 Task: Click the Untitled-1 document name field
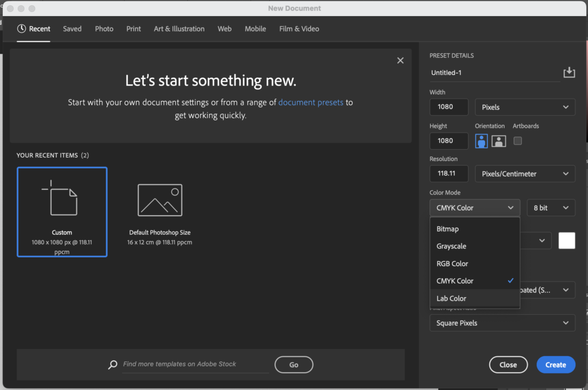point(494,73)
